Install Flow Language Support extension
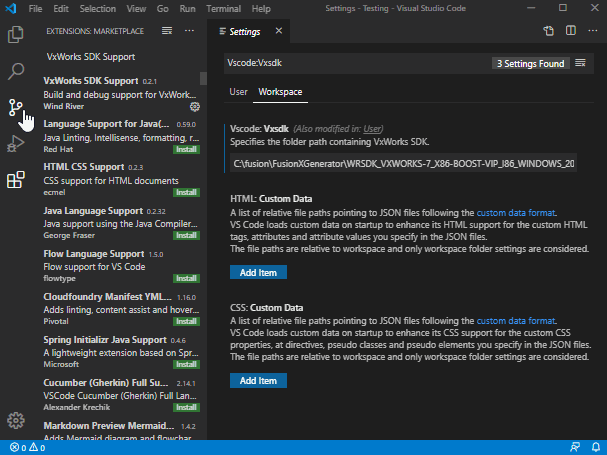The width and height of the screenshot is (607, 455). point(186,278)
